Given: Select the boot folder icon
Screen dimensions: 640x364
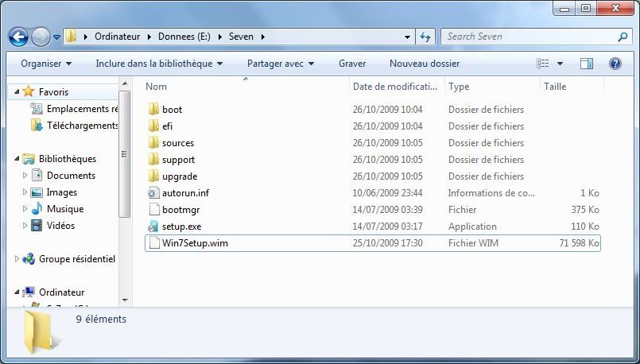Looking at the screenshot, I should coord(154,110).
